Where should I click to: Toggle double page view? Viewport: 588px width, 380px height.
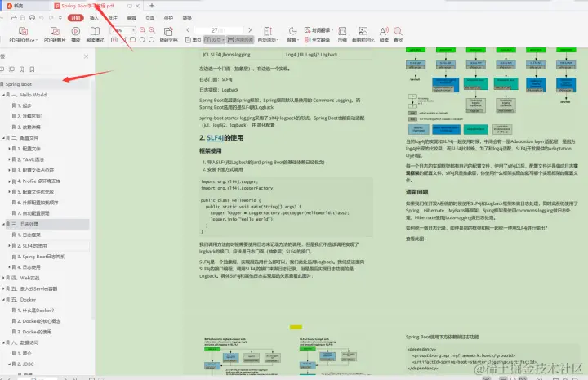point(214,40)
